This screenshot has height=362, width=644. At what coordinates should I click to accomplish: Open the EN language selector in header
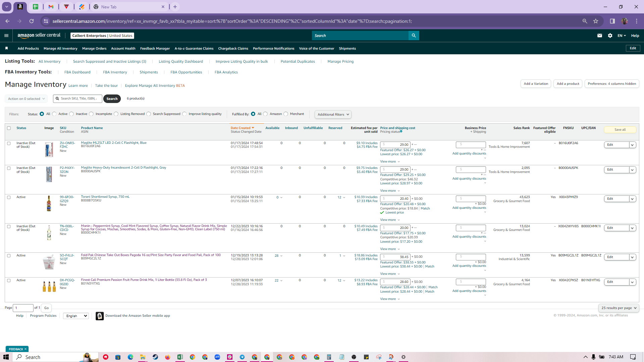point(622,36)
